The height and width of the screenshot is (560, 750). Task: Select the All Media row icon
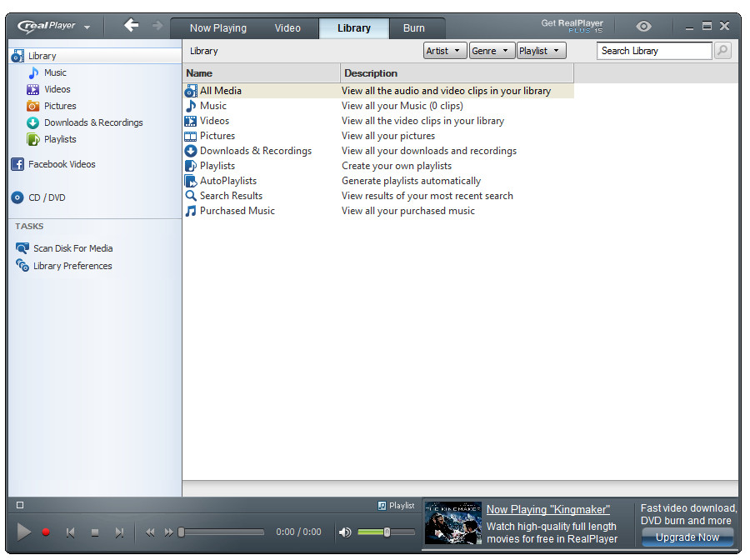[191, 91]
